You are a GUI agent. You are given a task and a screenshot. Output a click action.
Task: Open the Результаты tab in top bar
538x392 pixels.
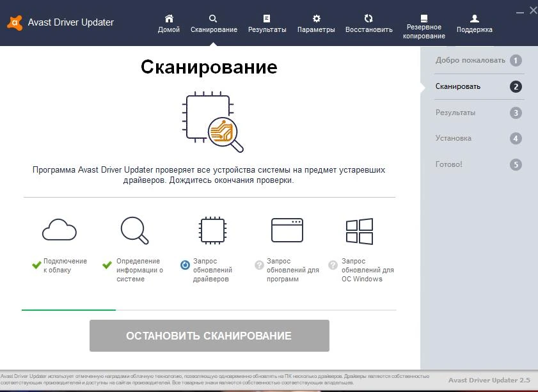tap(267, 24)
